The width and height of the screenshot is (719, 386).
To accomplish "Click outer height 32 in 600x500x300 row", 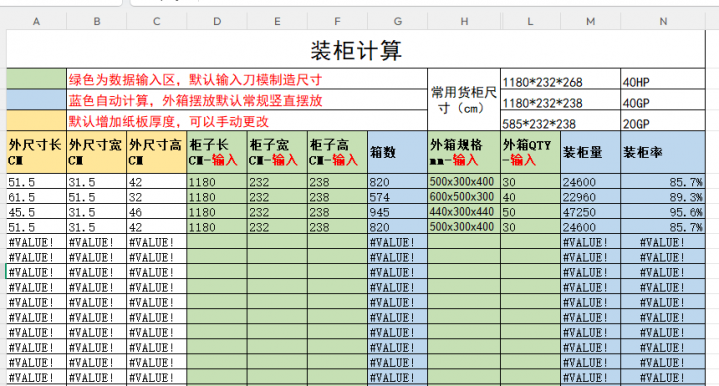I will [157, 197].
